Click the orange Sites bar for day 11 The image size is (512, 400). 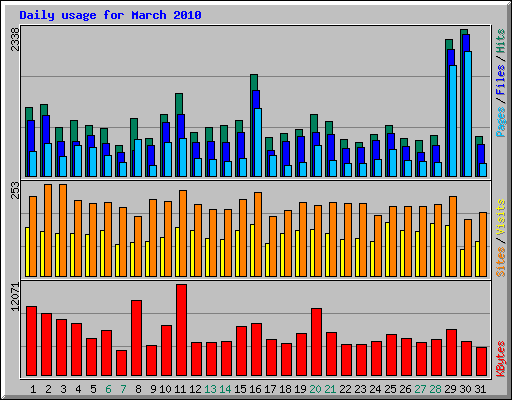click(x=183, y=233)
